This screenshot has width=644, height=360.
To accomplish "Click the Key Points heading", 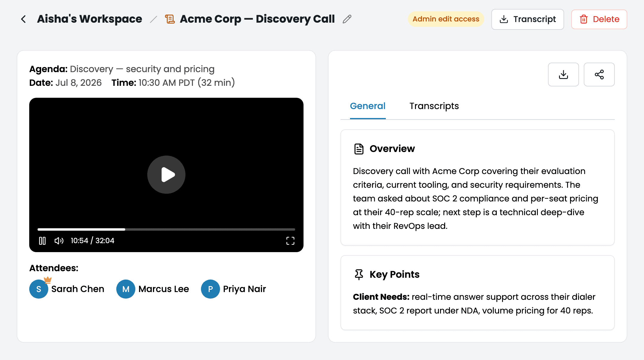I will point(394,274).
